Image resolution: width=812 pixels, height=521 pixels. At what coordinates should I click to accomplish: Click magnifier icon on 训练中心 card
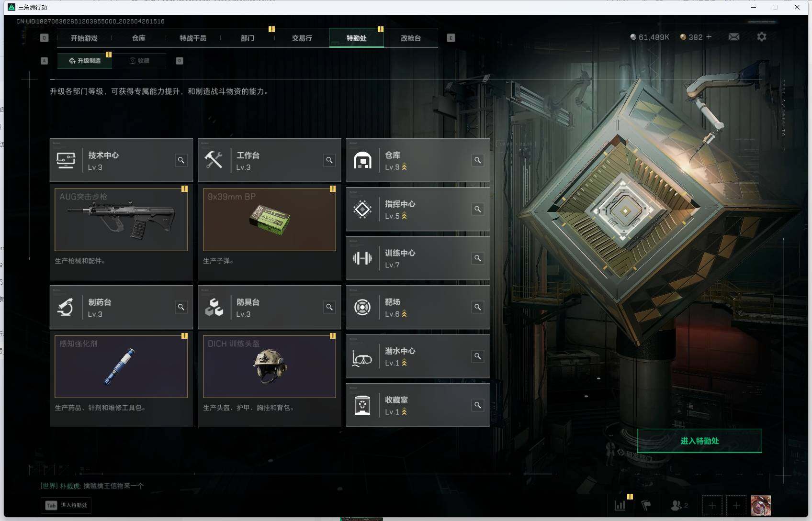(x=478, y=258)
